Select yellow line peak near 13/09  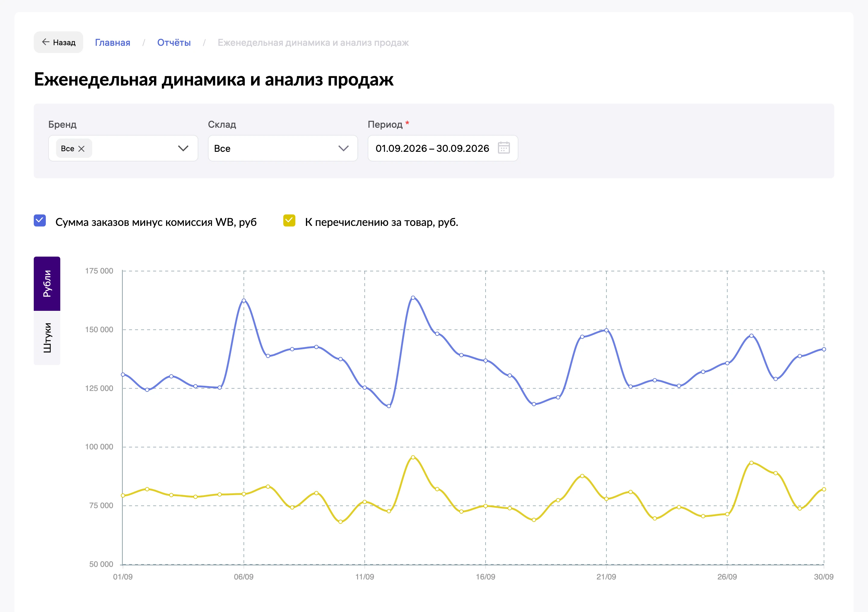click(413, 457)
